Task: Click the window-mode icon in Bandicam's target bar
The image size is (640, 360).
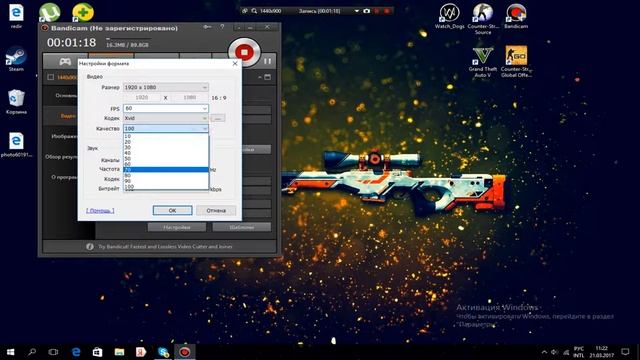Action: coord(268,77)
